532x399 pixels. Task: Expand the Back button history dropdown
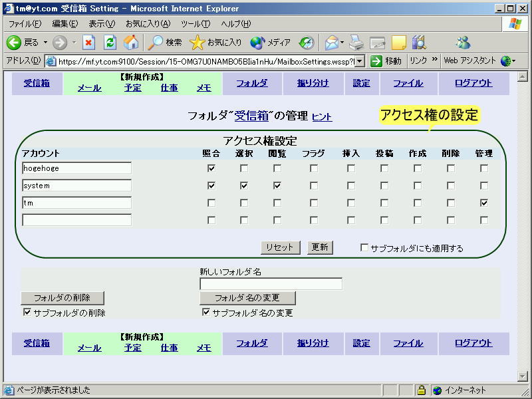click(x=46, y=43)
